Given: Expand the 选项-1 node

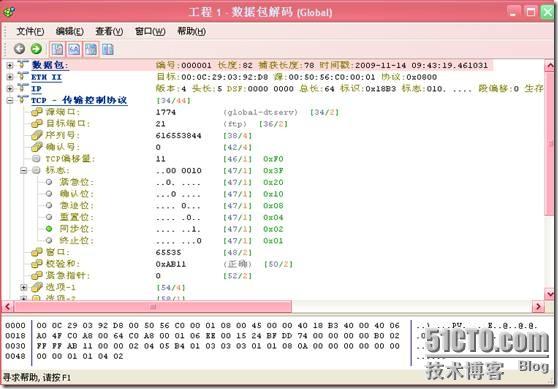Looking at the screenshot, I should (x=23, y=287).
